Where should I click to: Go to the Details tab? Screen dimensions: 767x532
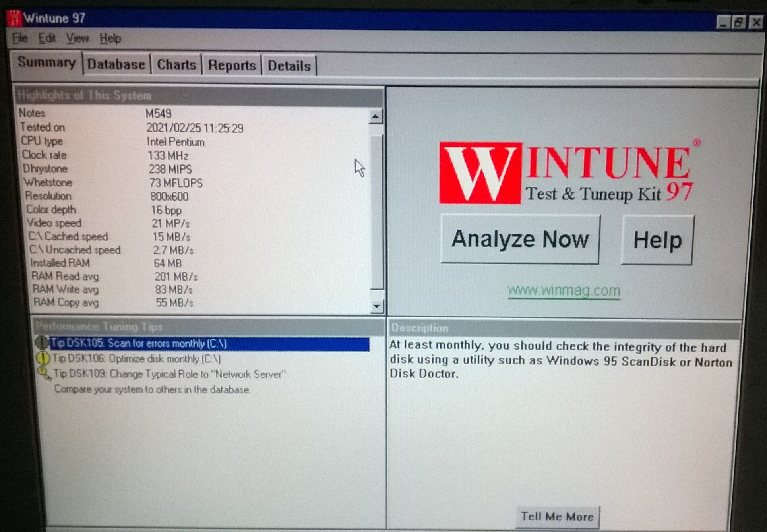[x=289, y=66]
